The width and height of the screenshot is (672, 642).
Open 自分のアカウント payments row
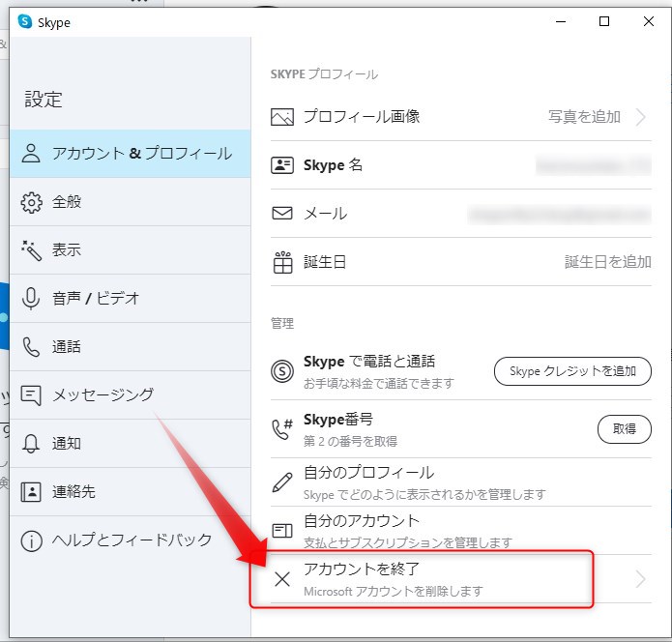[x=460, y=531]
